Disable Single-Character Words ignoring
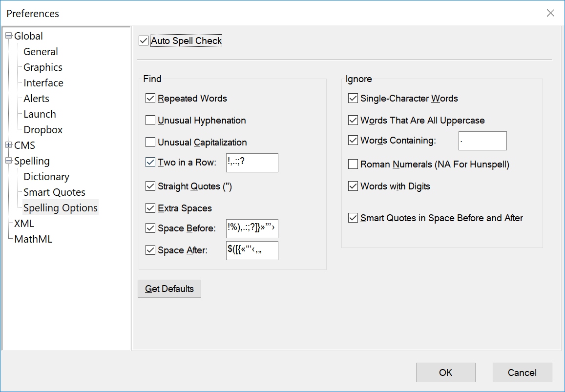 tap(353, 98)
